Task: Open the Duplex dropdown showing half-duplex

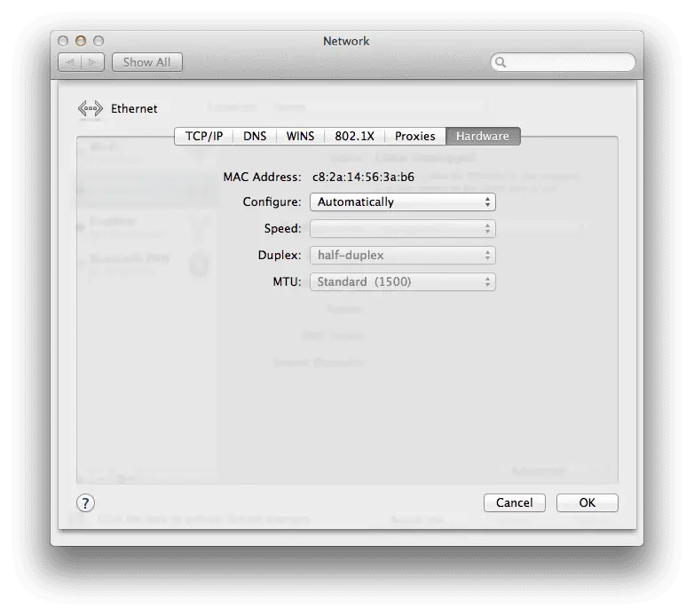Action: click(x=402, y=255)
